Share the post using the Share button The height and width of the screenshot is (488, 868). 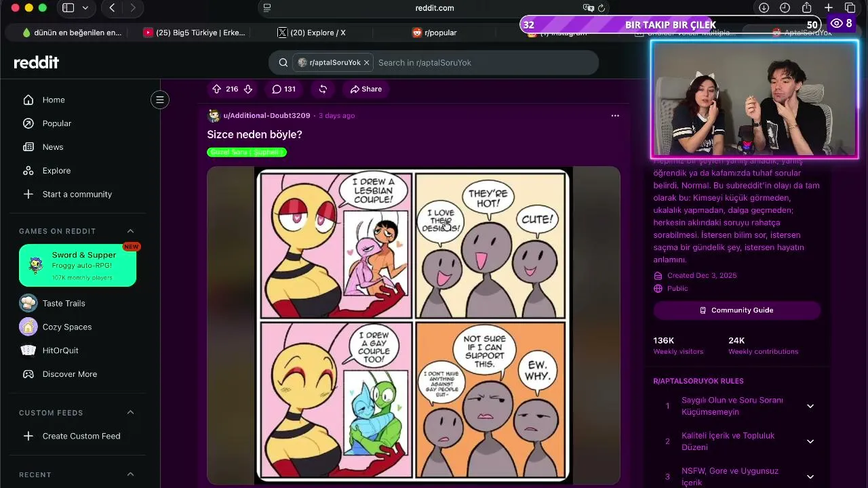[x=366, y=89]
